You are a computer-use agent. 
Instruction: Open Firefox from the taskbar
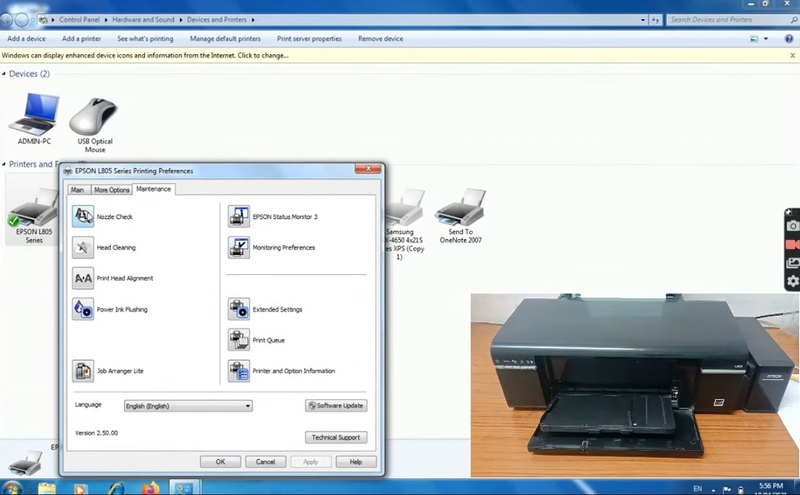pyautogui.click(x=151, y=489)
